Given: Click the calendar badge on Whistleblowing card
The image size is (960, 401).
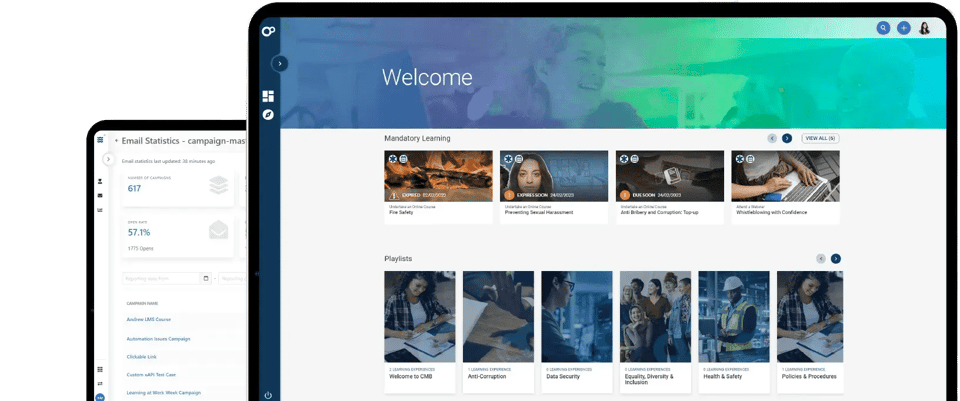Looking at the screenshot, I should pyautogui.click(x=750, y=159).
